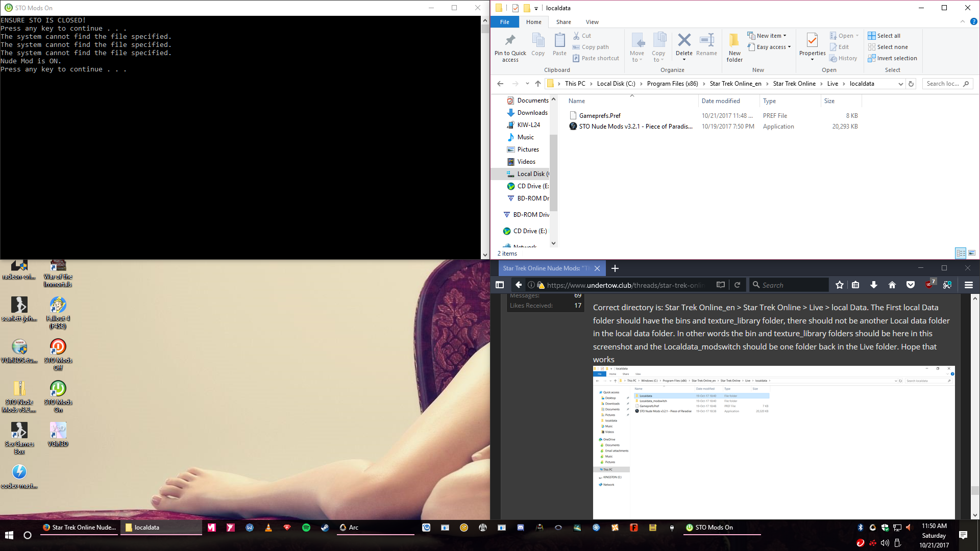
Task: Open Firefox hamburger menu
Action: 968,285
